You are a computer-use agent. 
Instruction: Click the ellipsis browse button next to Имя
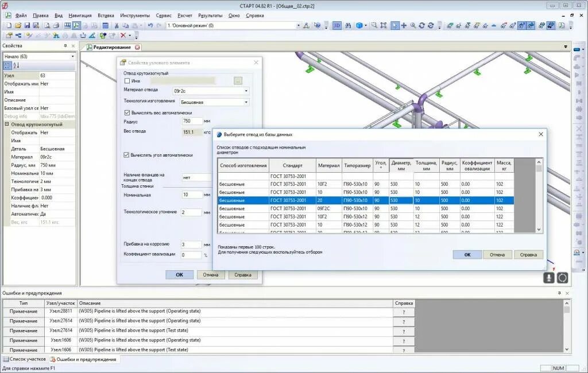tap(238, 80)
